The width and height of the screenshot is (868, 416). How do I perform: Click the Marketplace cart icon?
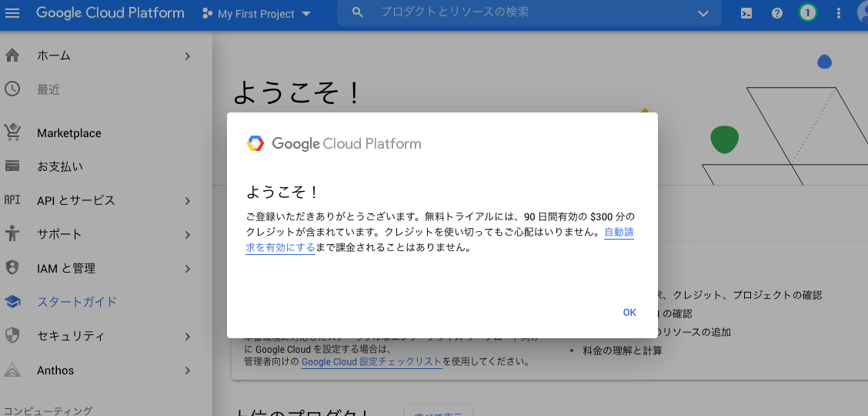(12, 133)
